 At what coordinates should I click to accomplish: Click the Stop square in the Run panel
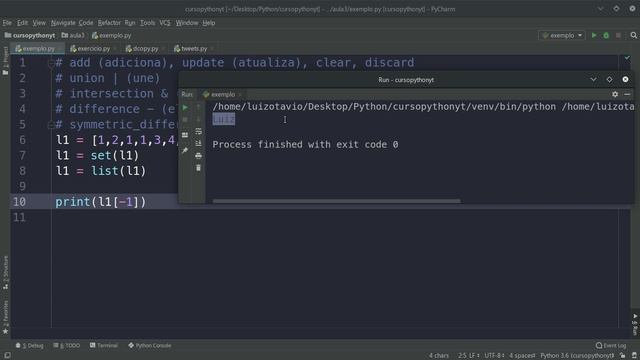[x=185, y=120]
